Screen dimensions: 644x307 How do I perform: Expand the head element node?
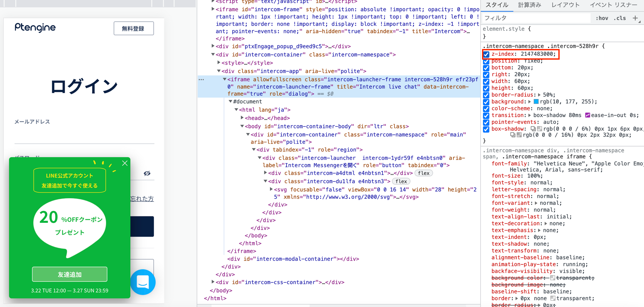tap(242, 118)
